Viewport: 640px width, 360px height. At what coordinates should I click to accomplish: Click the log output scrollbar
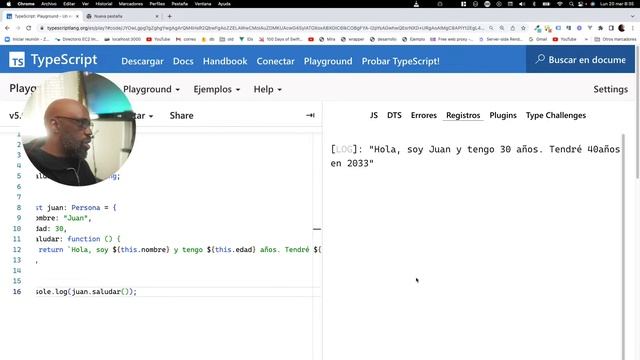click(623, 247)
